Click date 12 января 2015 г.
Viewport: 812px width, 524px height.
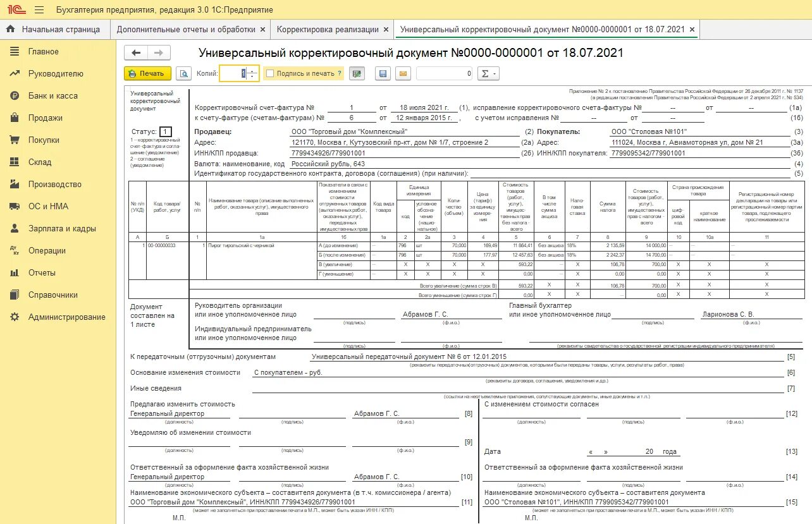click(x=424, y=118)
